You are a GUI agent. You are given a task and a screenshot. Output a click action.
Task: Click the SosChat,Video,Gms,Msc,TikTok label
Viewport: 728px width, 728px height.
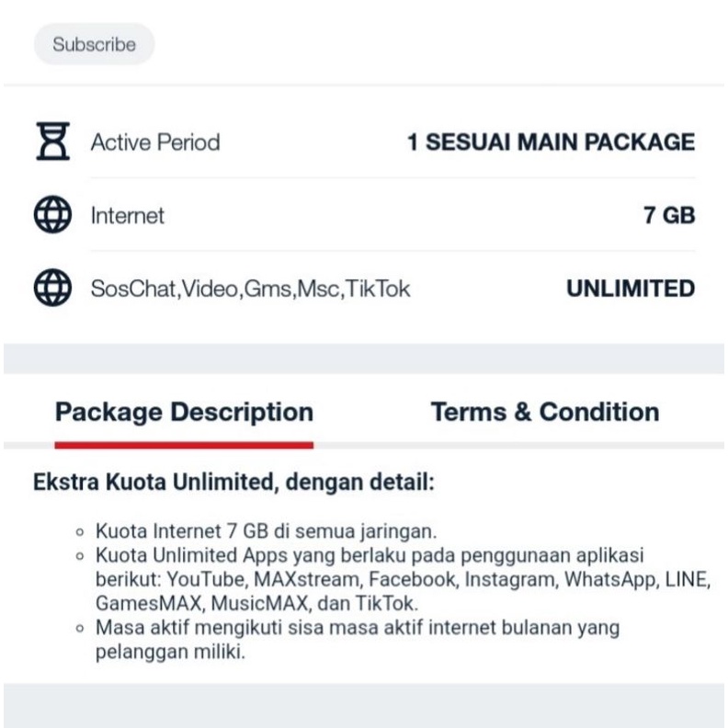250,289
